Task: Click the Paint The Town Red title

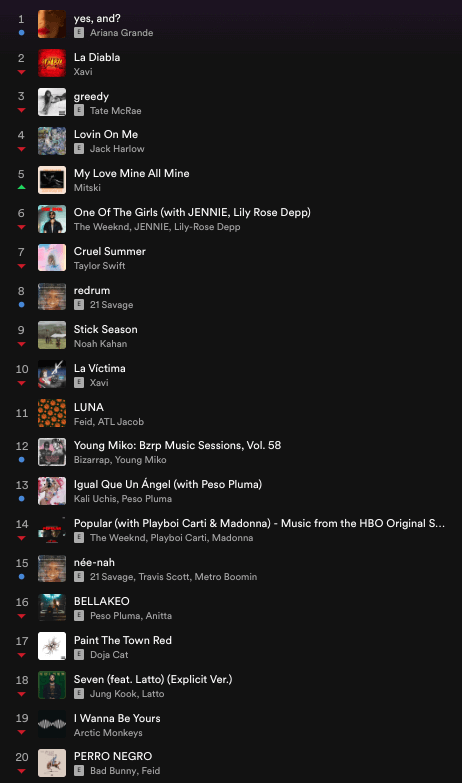Action: click(123, 640)
